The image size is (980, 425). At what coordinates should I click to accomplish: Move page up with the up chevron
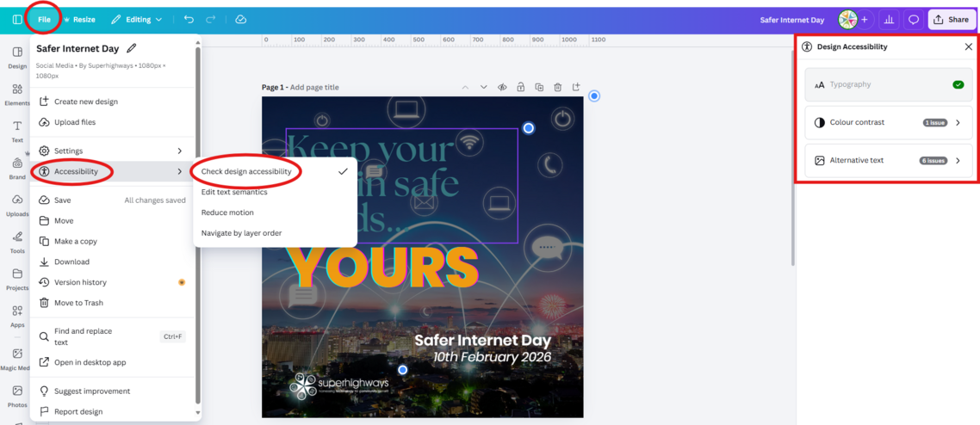(465, 88)
